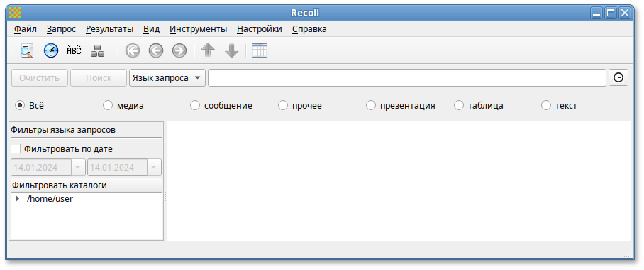Go to previous results page arrow
The height and width of the screenshot is (270, 644).
point(155,50)
